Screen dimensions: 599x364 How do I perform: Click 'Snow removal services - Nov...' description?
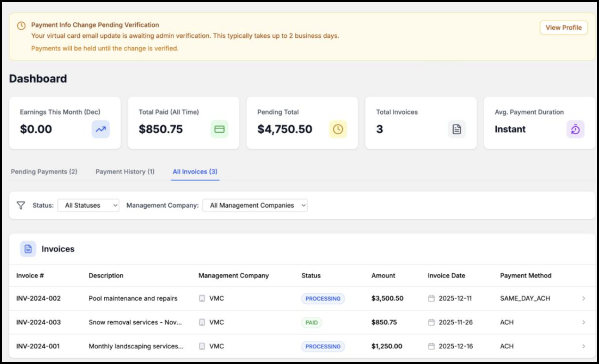[x=135, y=322]
